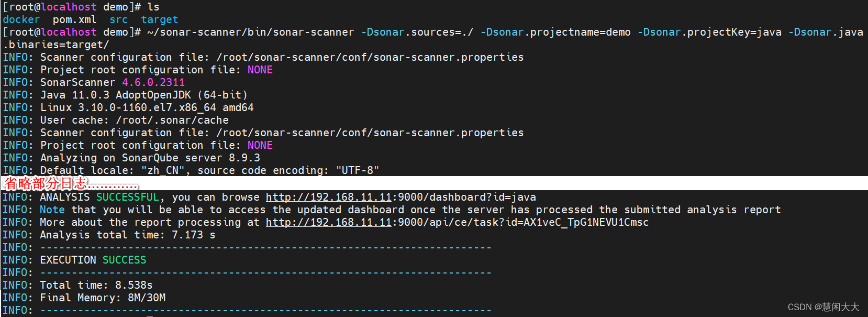This screenshot has width=868, height=317.
Task: Select the target directory in listing
Action: [159, 20]
